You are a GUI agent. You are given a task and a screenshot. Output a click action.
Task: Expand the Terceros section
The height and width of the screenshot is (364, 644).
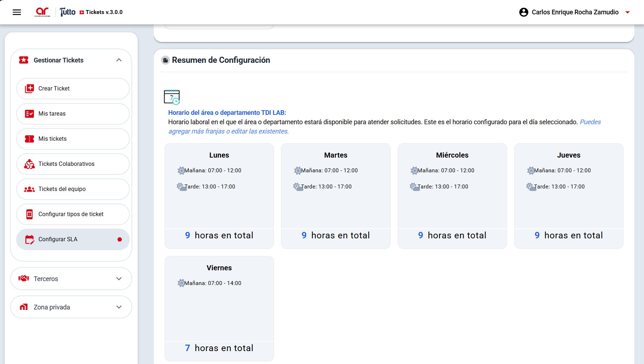(119, 279)
